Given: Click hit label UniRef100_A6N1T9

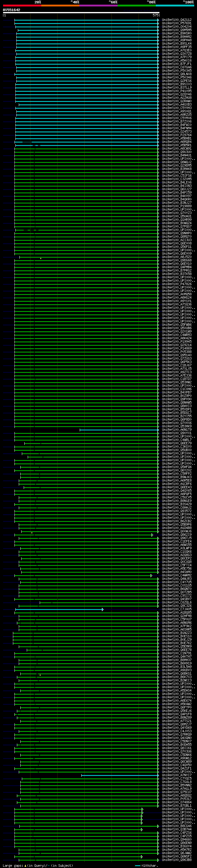Looking at the screenshot, I should point(177,430).
